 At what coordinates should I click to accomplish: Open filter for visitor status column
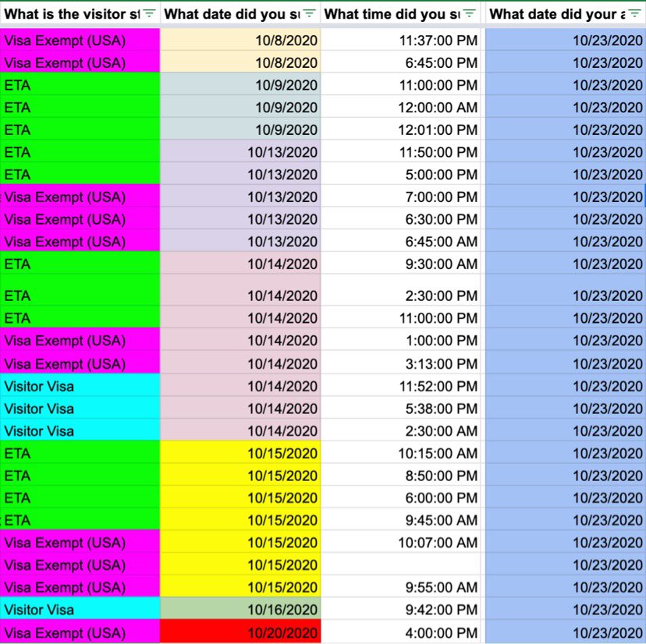(149, 13)
